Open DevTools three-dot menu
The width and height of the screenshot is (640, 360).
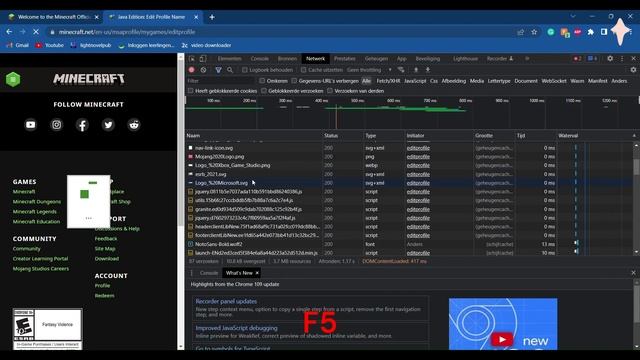[622, 58]
